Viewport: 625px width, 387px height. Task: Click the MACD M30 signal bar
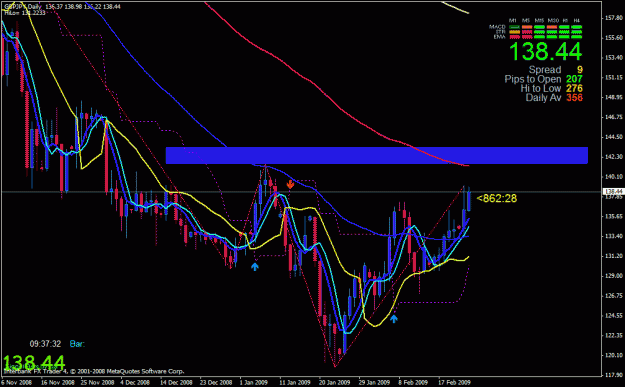tap(552, 27)
